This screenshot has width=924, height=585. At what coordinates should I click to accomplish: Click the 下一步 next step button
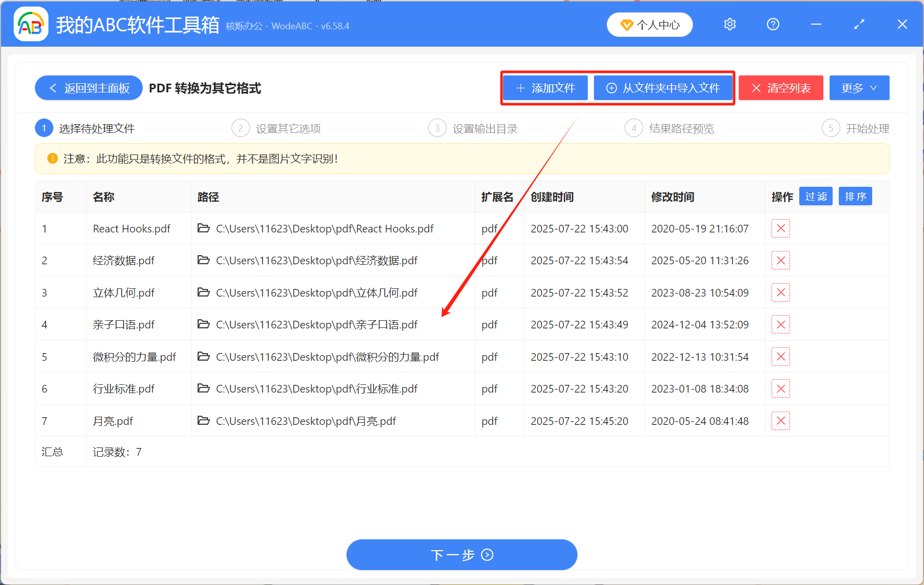pyautogui.click(x=462, y=555)
